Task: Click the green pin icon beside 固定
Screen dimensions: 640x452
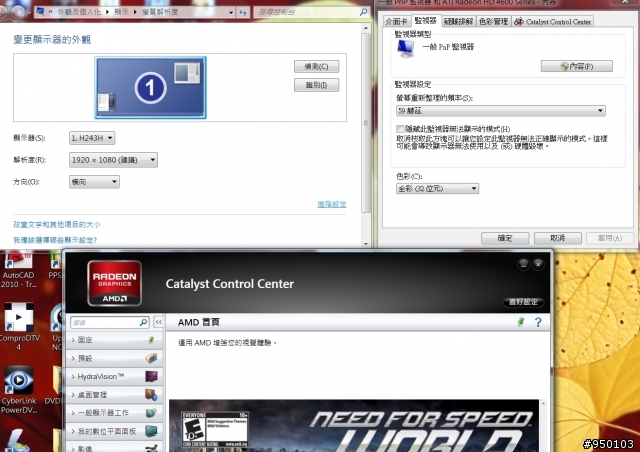Action: [x=151, y=340]
